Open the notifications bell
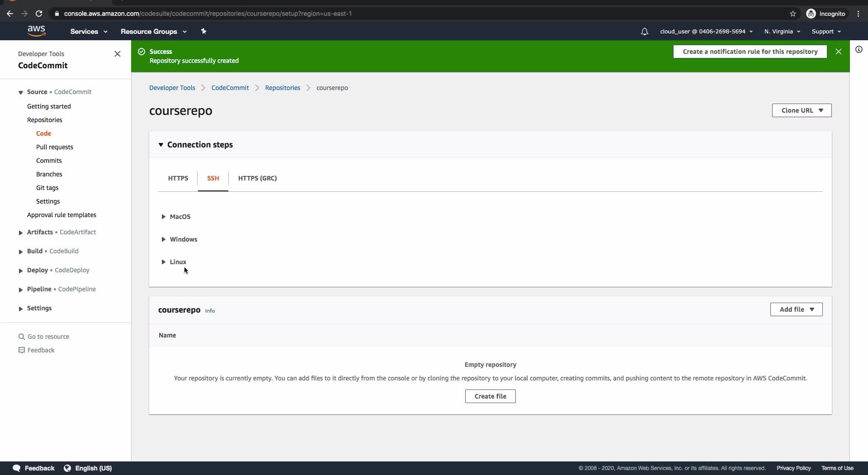 click(644, 31)
